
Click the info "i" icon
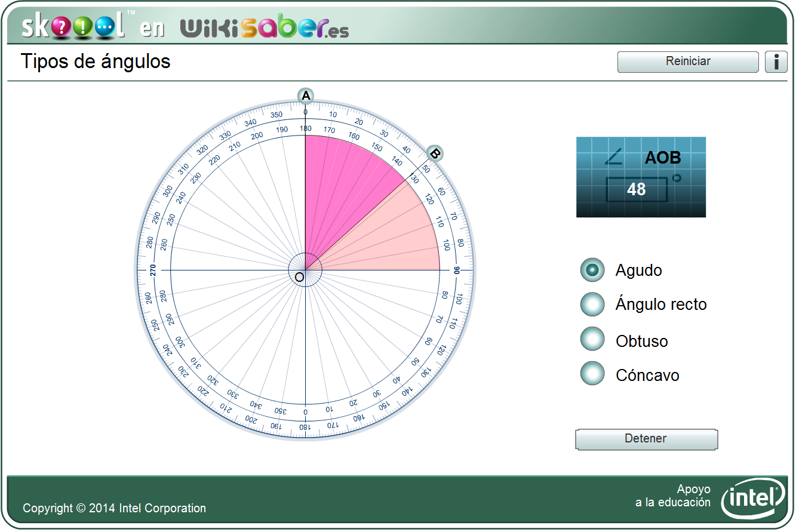click(776, 62)
